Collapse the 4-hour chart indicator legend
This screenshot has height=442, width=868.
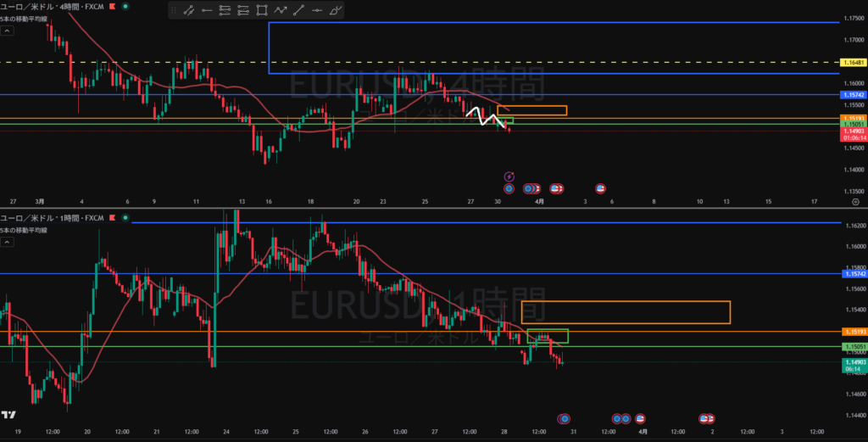pyautogui.click(x=6, y=31)
